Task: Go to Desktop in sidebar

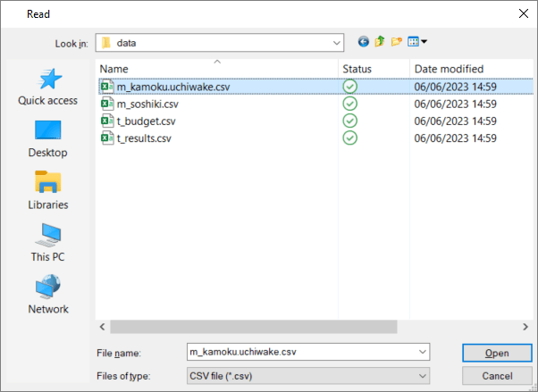Action: [x=48, y=139]
